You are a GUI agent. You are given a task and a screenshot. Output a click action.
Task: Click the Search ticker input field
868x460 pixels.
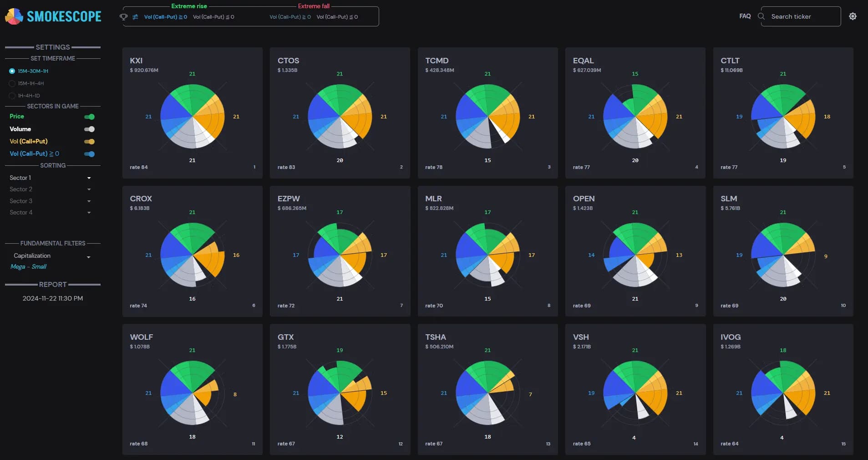point(801,16)
